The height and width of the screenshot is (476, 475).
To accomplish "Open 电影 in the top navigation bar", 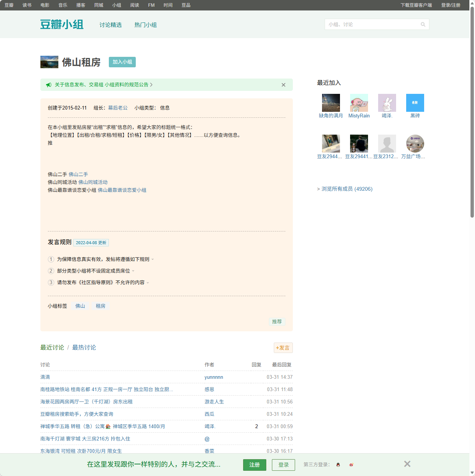I will 45,5.
